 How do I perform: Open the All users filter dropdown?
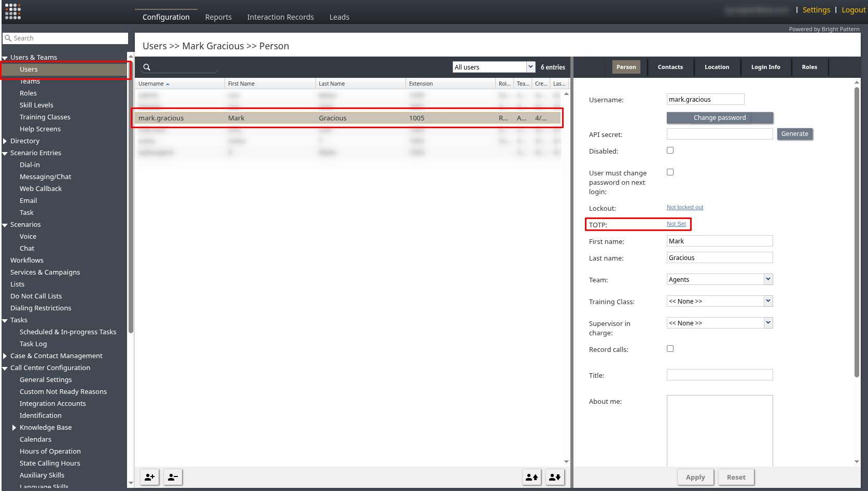[493, 67]
